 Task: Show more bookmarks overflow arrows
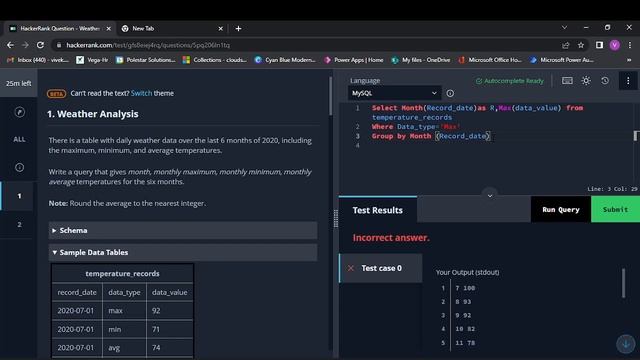point(629,60)
